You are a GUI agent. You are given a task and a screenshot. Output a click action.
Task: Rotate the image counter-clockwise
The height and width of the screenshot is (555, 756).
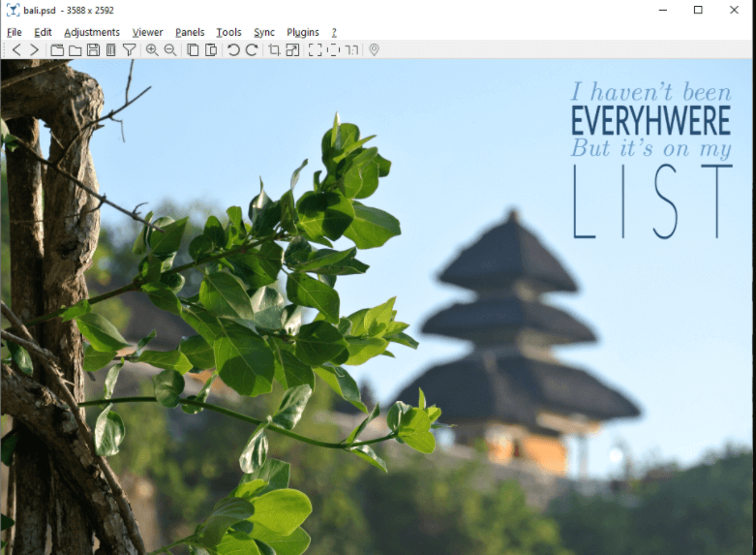[233, 49]
